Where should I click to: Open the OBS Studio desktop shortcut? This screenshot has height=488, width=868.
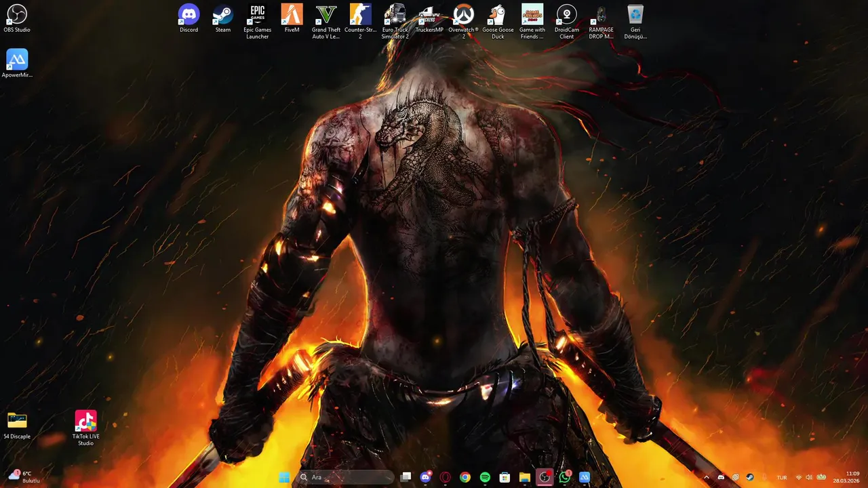pyautogui.click(x=17, y=18)
